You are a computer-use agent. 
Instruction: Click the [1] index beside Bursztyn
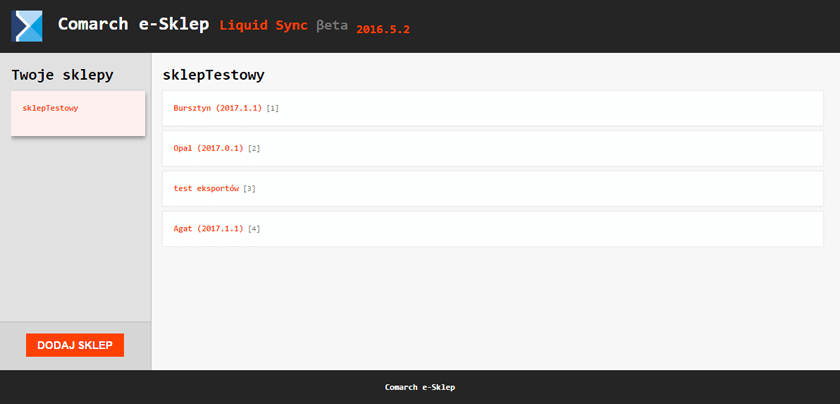(x=273, y=108)
